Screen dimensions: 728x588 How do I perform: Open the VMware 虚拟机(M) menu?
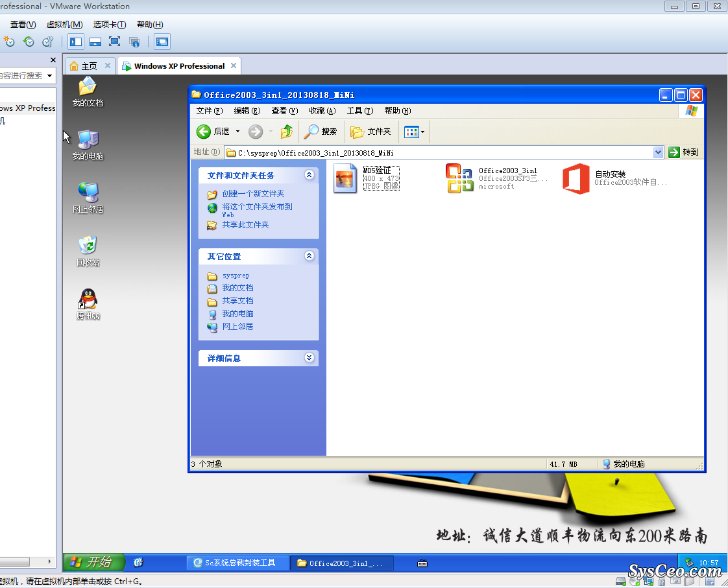coord(64,25)
